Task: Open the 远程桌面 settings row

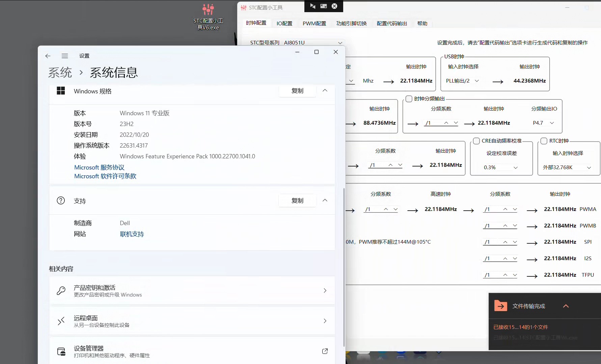Action: (192, 321)
